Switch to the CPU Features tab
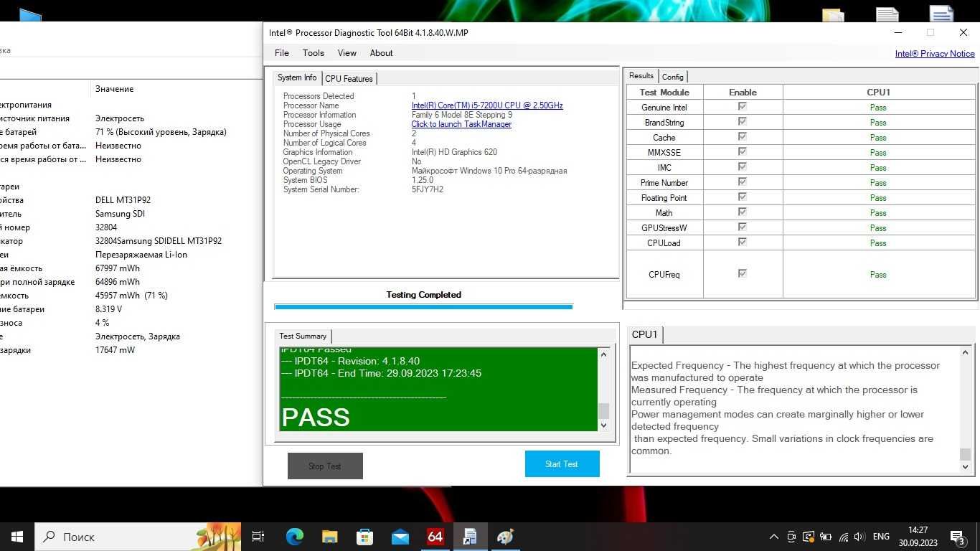The width and height of the screenshot is (980, 551). [x=349, y=78]
